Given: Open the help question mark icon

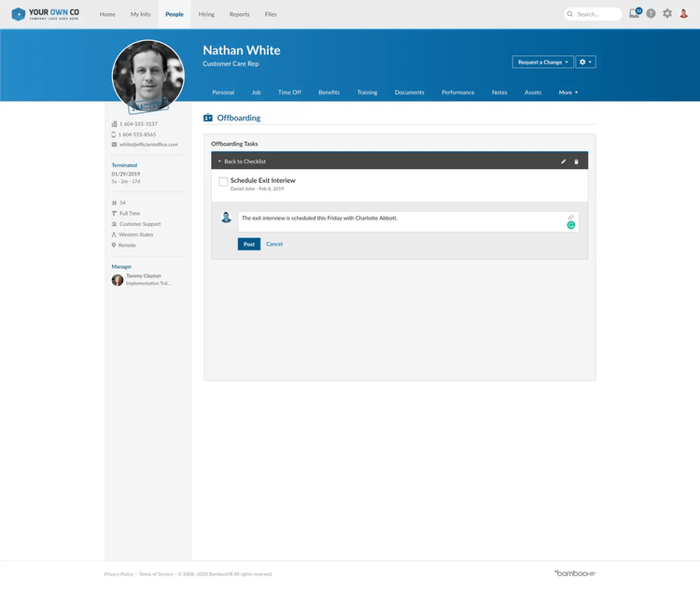Looking at the screenshot, I should [651, 14].
